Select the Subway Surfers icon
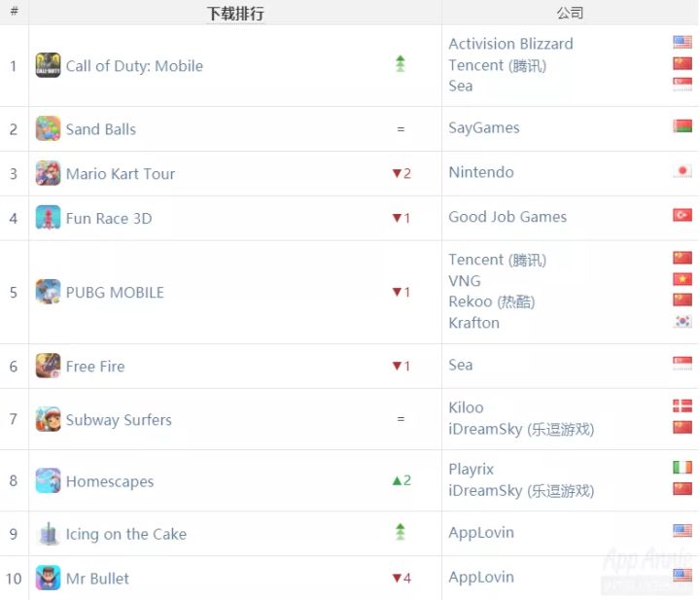This screenshot has width=700, height=600. click(48, 419)
